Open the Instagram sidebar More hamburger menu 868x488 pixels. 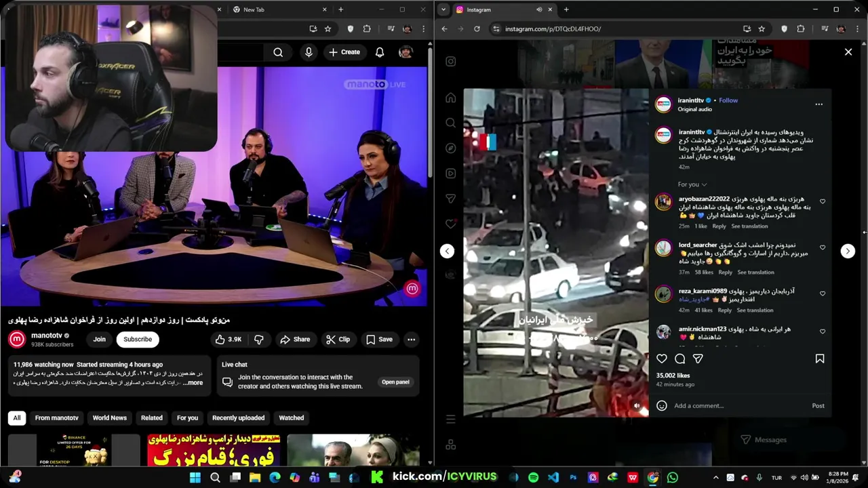pyautogui.click(x=450, y=420)
